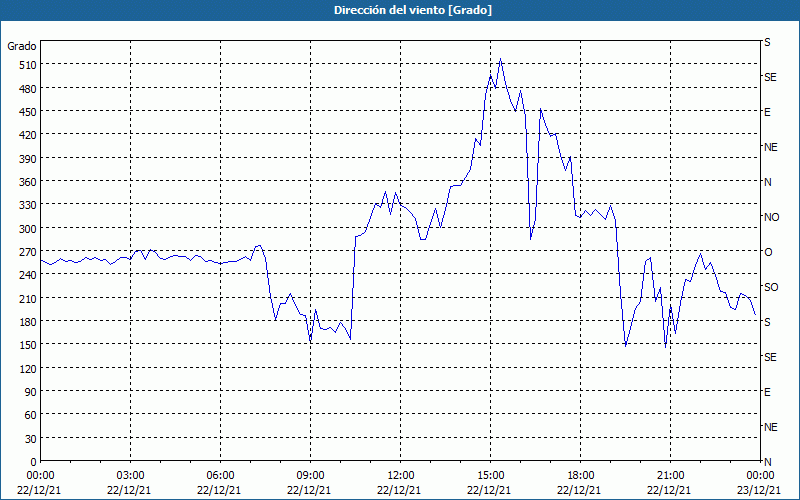The image size is (800, 500).
Task: Click the 150 degree axis label
Action: [27, 345]
